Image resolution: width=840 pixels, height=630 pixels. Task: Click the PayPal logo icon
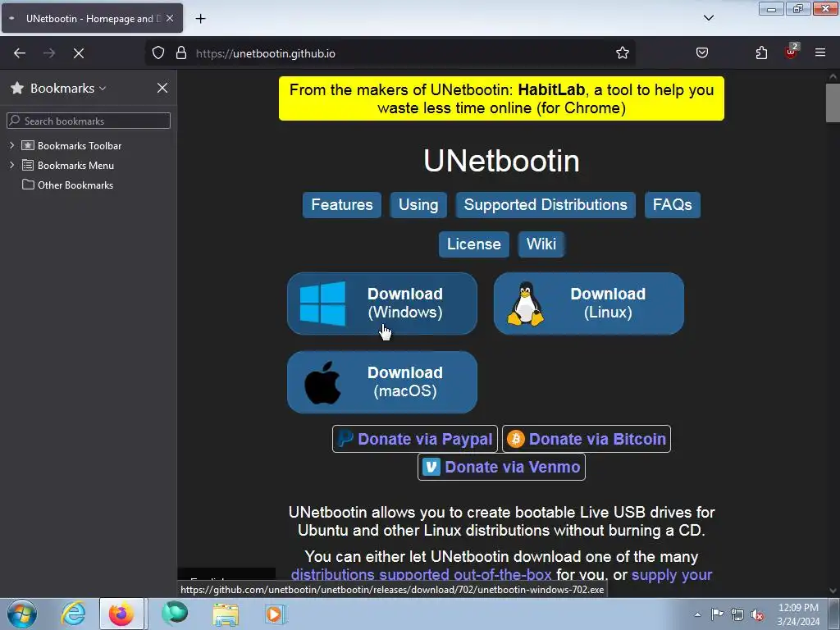tap(345, 439)
